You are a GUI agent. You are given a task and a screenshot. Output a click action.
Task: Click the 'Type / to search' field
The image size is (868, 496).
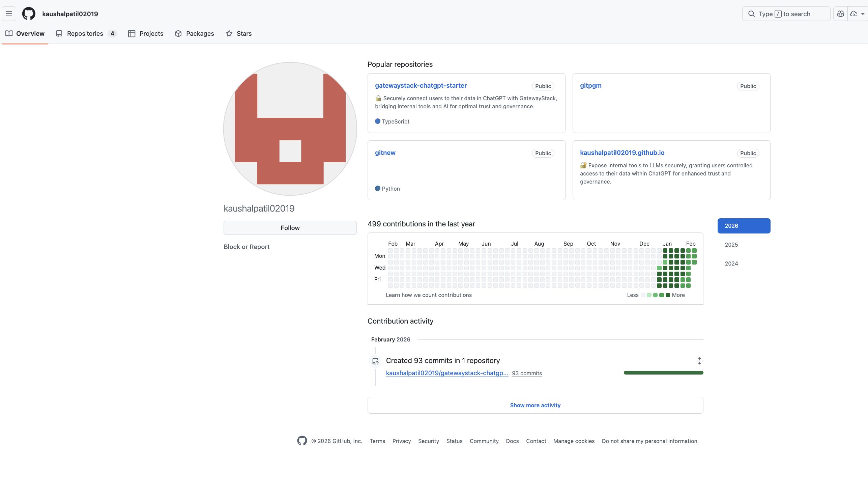click(x=786, y=13)
